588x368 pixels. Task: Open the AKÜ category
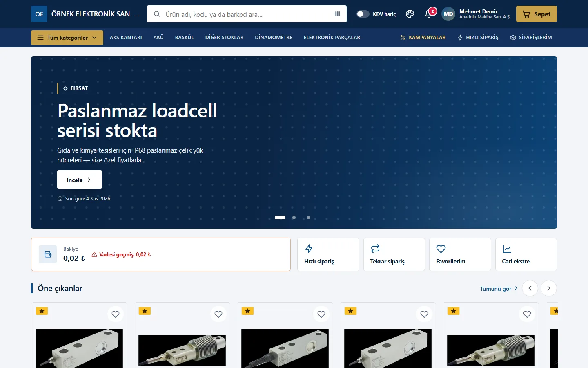tap(158, 38)
